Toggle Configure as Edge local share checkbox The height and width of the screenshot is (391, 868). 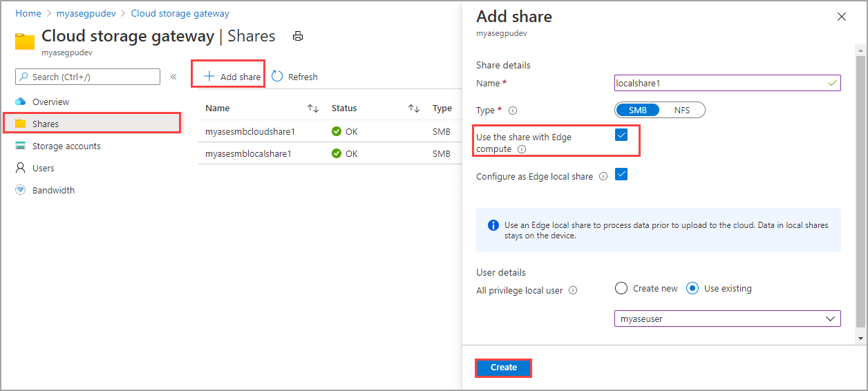621,175
